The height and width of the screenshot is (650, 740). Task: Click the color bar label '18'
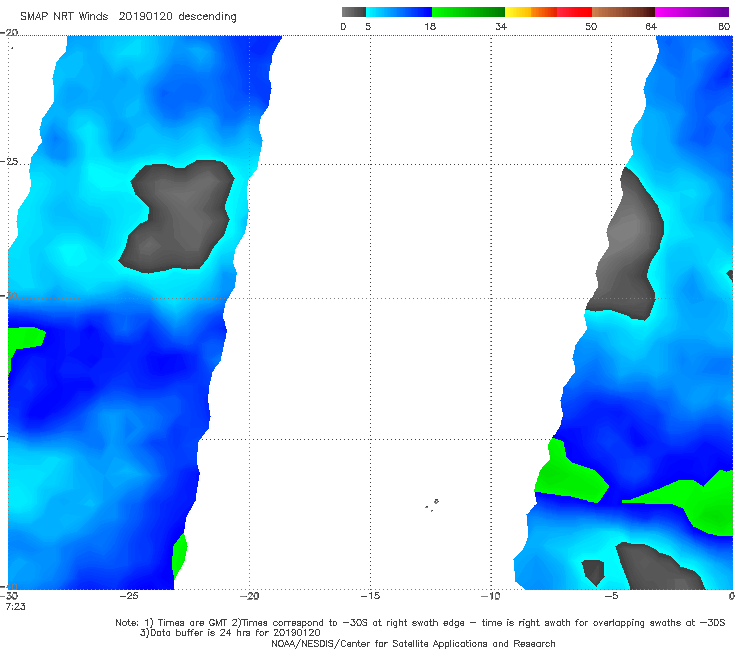tap(430, 26)
